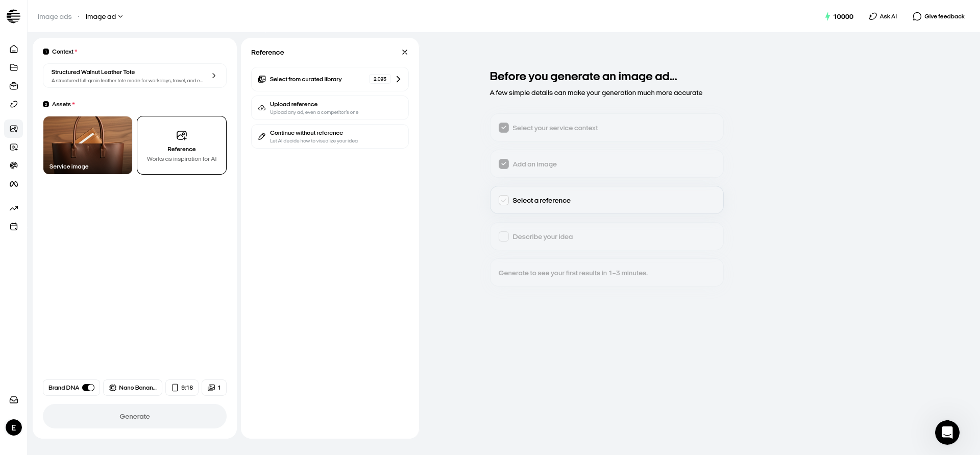Open the AI assistant sidebar icon
980x455 pixels.
click(x=14, y=104)
